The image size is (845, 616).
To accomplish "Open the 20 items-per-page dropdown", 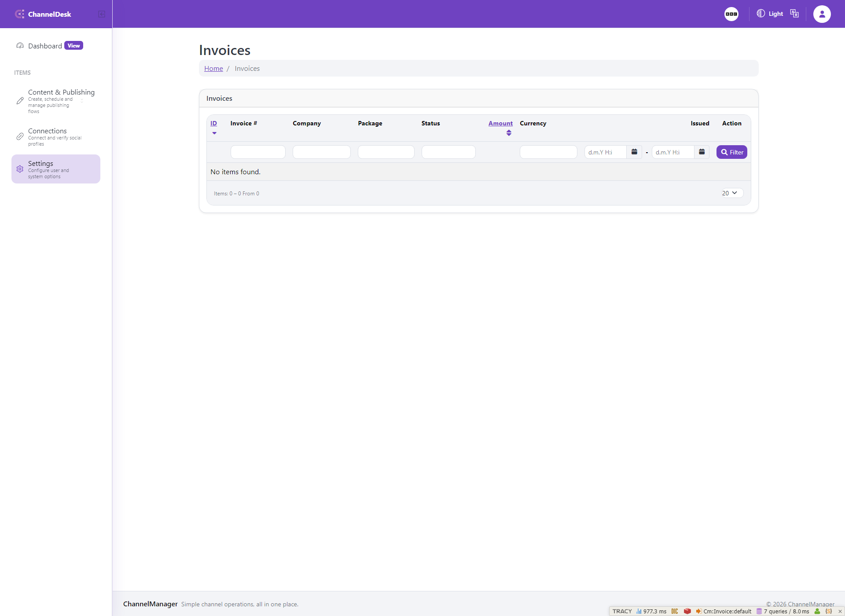I will [731, 193].
